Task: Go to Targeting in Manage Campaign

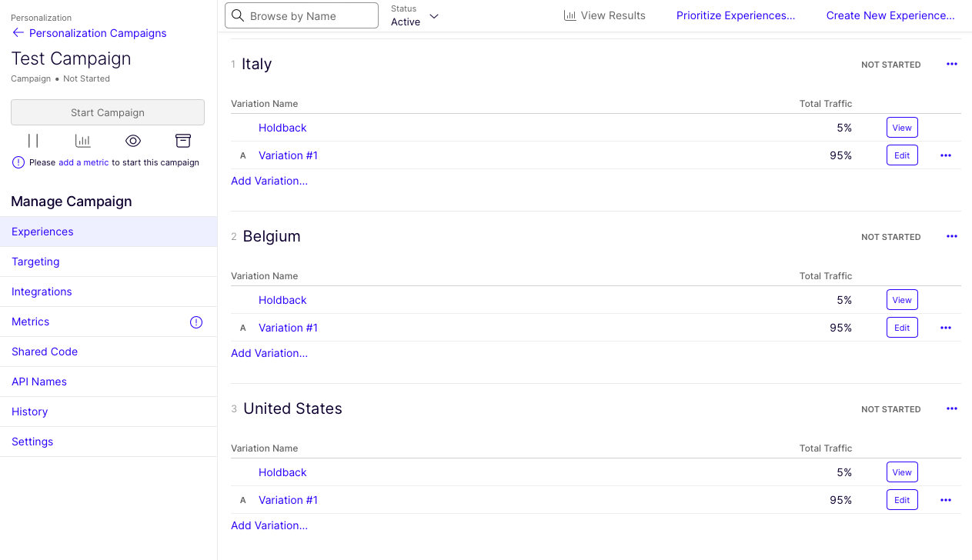Action: (x=35, y=262)
